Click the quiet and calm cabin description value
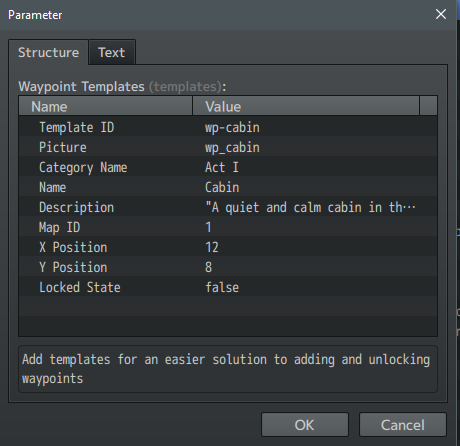Viewport: 460px width, 446px height. [310, 207]
